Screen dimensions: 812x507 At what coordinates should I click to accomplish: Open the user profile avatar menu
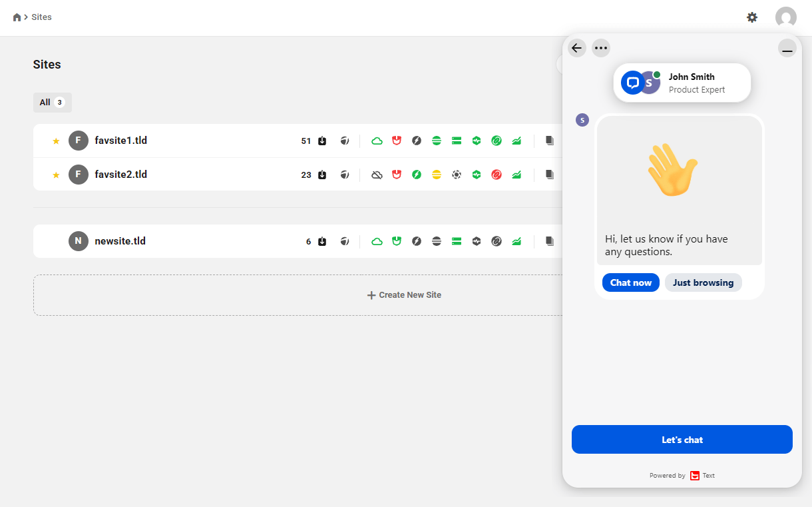[786, 17]
